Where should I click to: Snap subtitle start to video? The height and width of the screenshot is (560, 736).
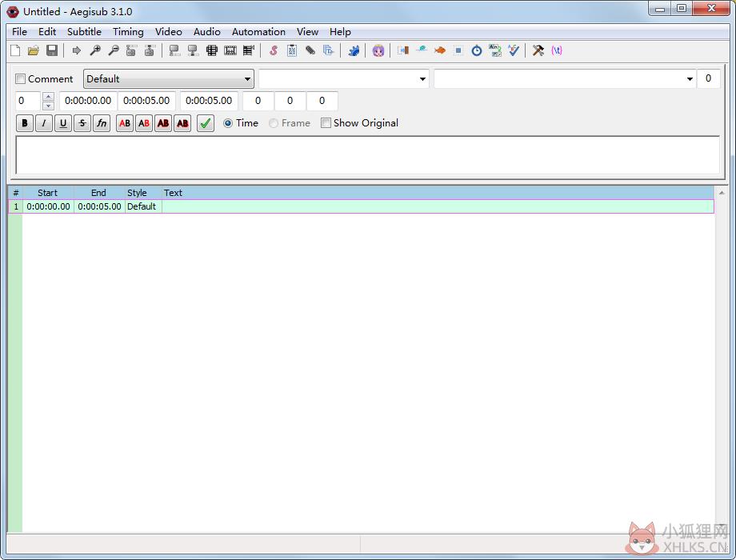click(174, 50)
